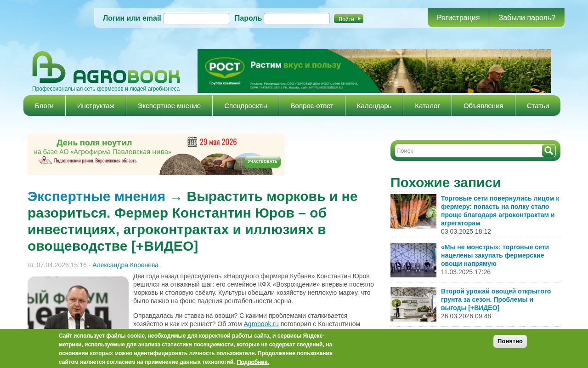Click the Поиск search input field
The height and width of the screenshot is (368, 588).
[464, 150]
